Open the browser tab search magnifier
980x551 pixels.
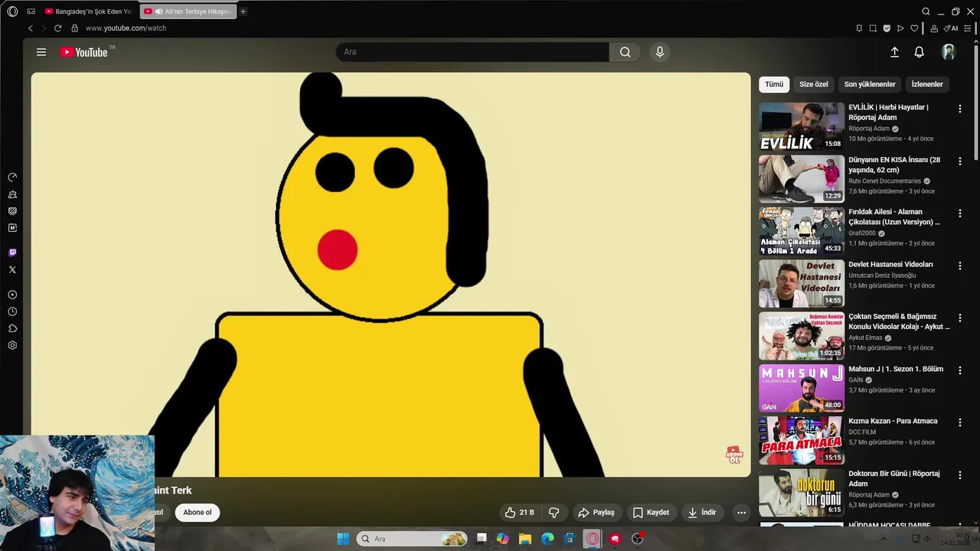click(x=926, y=11)
